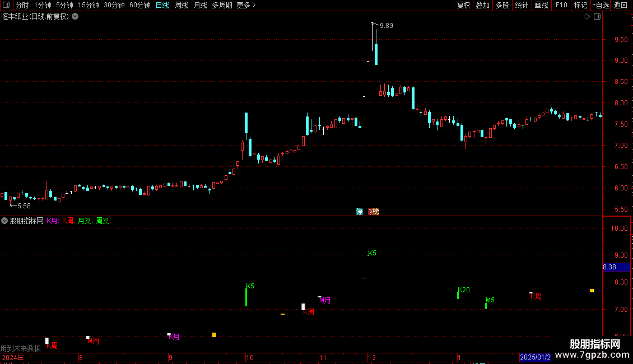Switch to 分时 intraday view
This screenshot has width=633, height=364.
click(22, 5)
